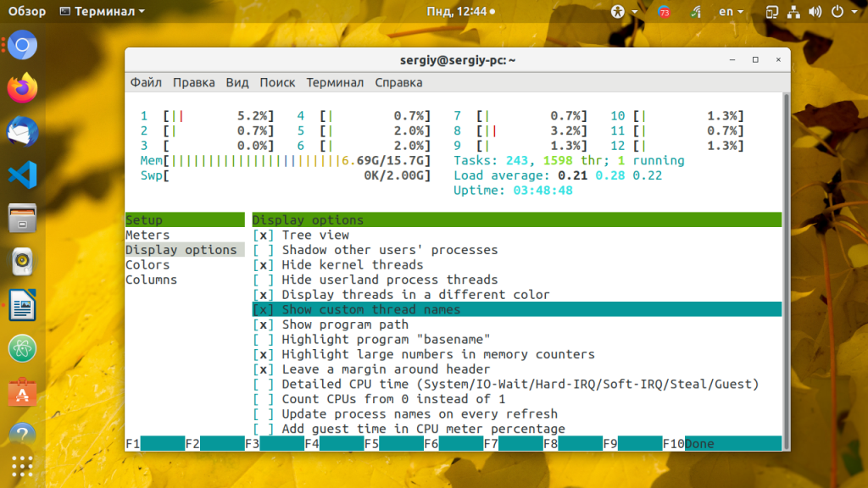Open the Справка menu
The image size is (868, 488).
(398, 82)
